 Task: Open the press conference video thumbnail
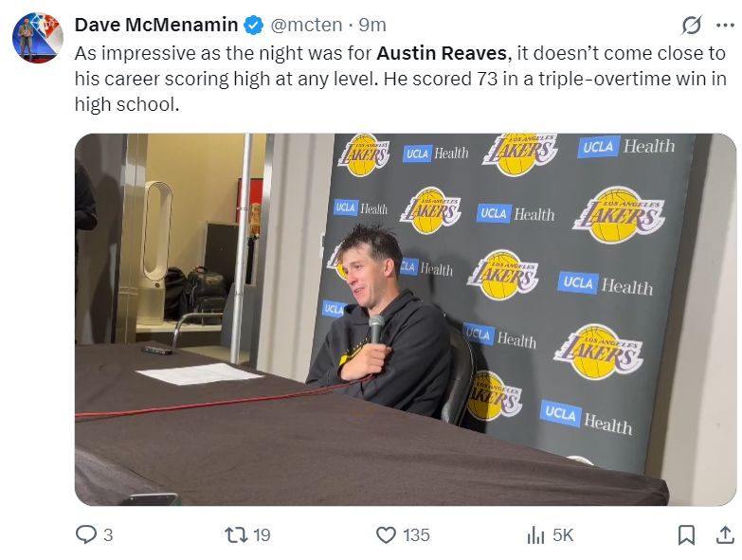click(x=405, y=319)
